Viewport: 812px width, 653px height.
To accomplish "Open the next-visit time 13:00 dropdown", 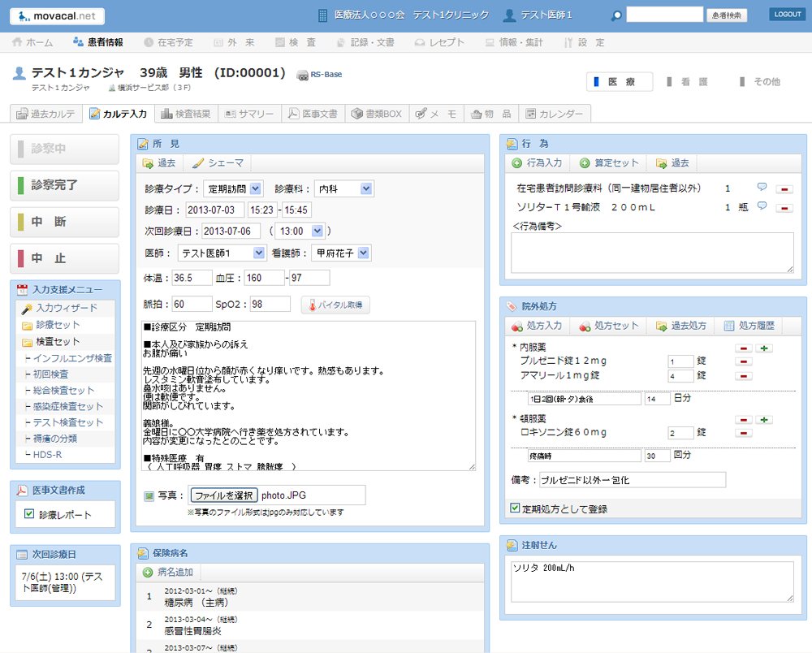I will click(300, 231).
